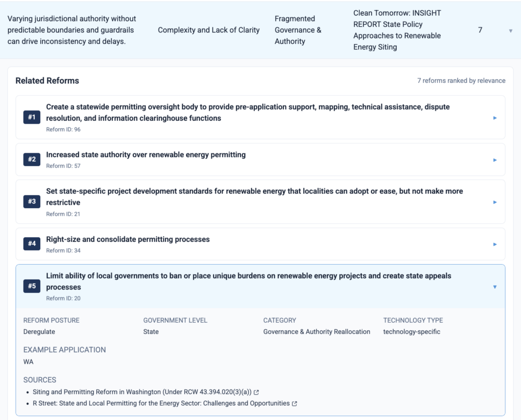Viewport: 521px width, 420px height.
Task: Select Increased state authority over renewable permitting
Action: (x=146, y=155)
